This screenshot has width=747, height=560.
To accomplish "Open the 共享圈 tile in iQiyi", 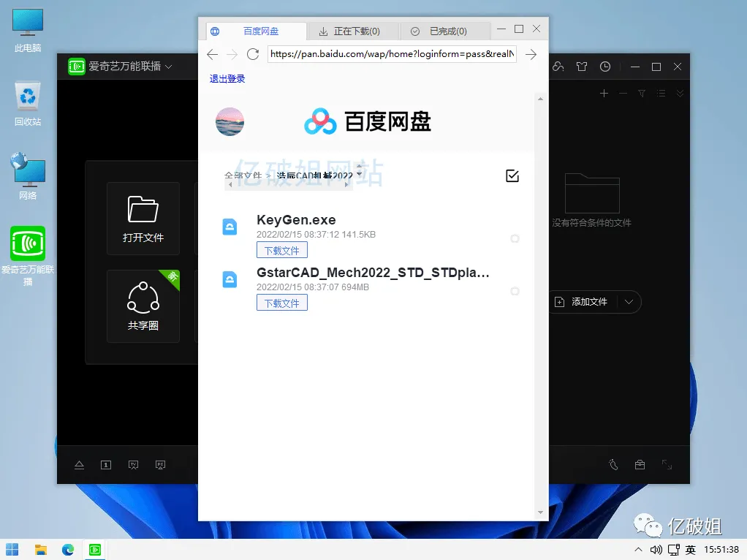I will click(143, 306).
